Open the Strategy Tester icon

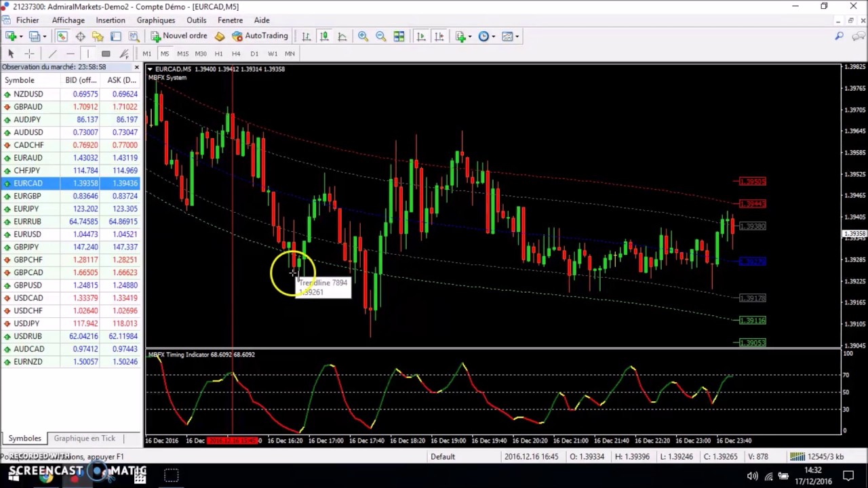click(x=134, y=36)
